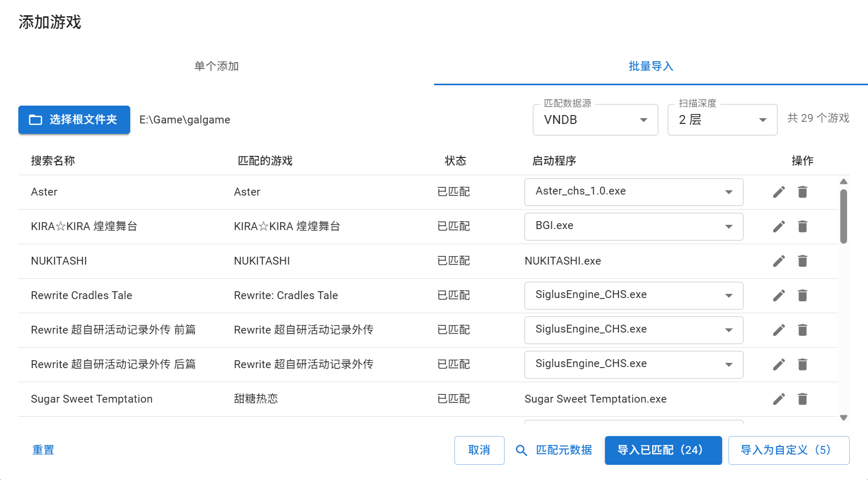Click the 重置 link
Viewport: 868px width, 480px height.
coord(43,450)
